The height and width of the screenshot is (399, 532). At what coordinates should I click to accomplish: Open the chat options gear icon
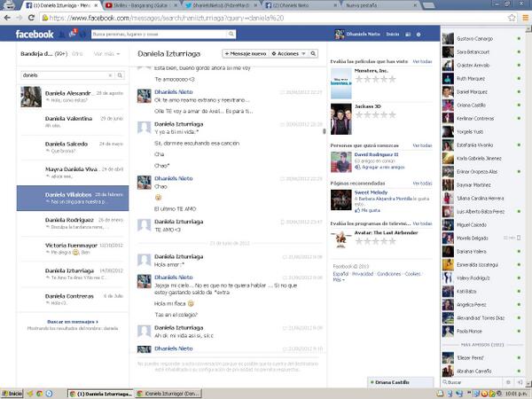click(508, 382)
